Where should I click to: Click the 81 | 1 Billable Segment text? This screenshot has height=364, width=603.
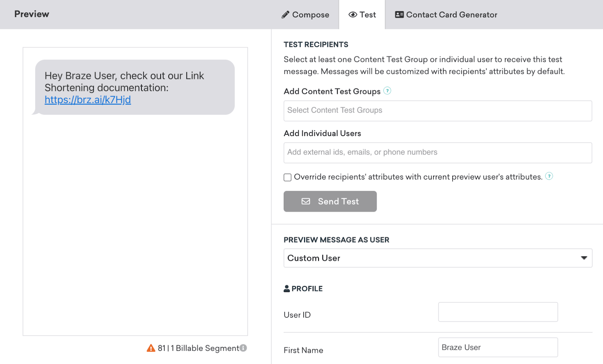tap(198, 348)
